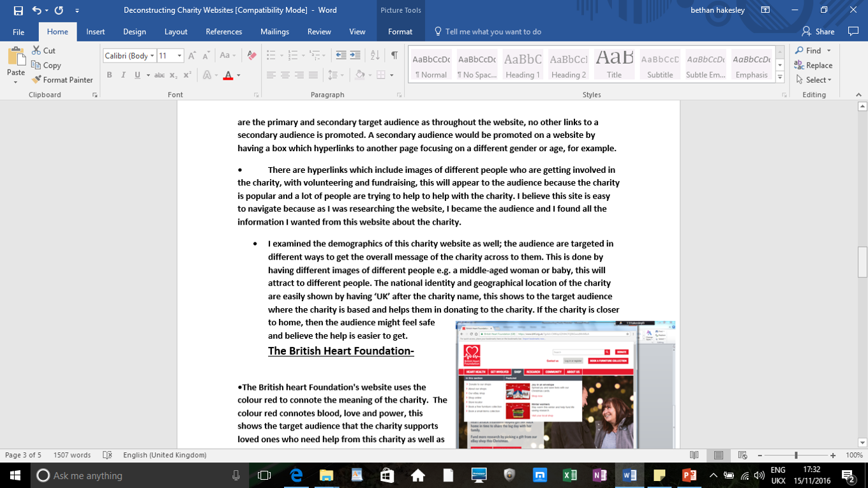This screenshot has width=868, height=488.
Task: Click the Redo/Repeat arrow icon
Action: 59,10
